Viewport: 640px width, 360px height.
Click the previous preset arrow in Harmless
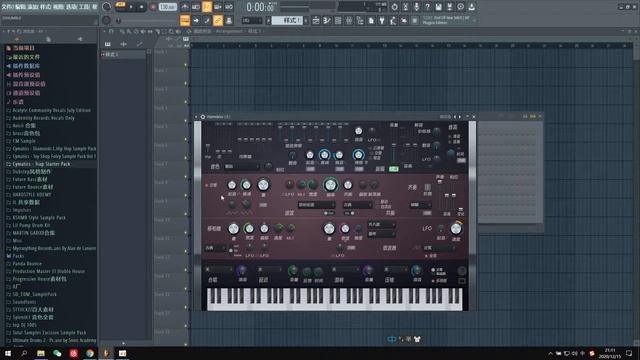point(455,117)
